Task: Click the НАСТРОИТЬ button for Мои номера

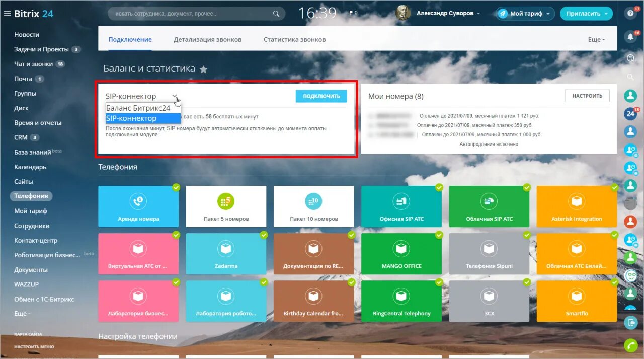Action: [x=587, y=96]
